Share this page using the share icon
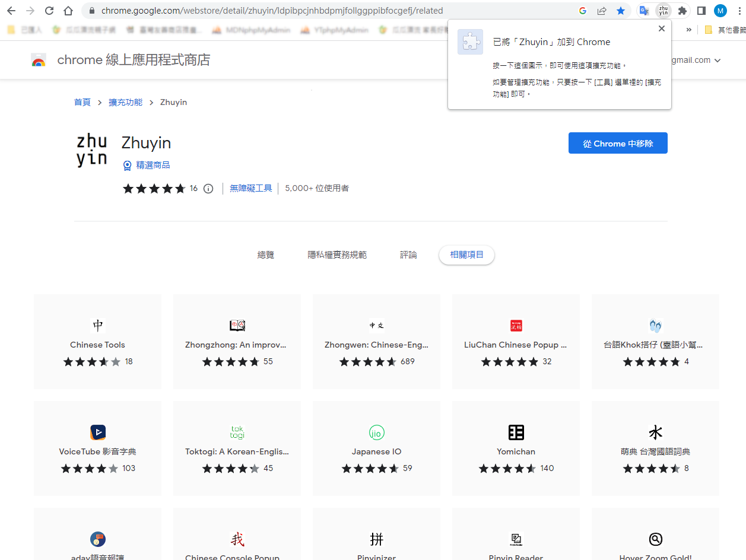 tap(602, 11)
